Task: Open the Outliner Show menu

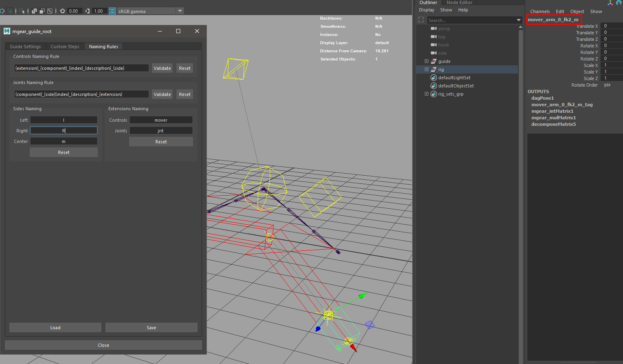Action: (446, 10)
